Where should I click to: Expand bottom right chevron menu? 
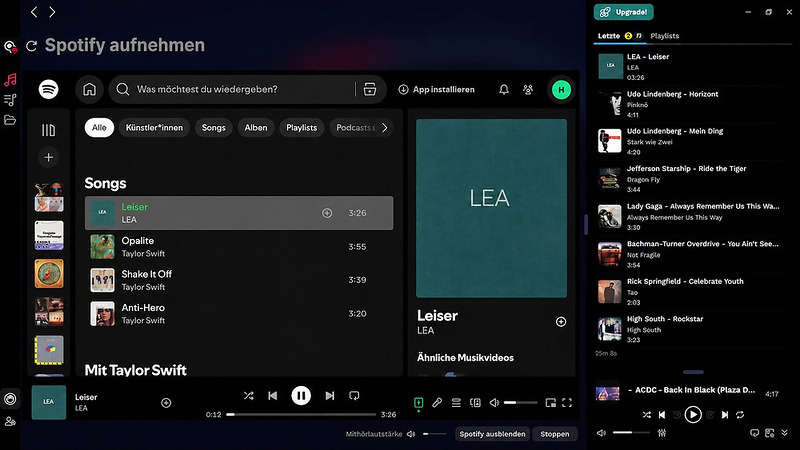coord(785,433)
